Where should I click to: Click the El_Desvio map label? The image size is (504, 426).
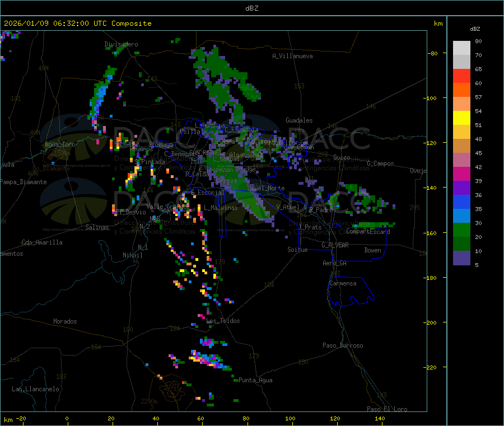(x=130, y=212)
